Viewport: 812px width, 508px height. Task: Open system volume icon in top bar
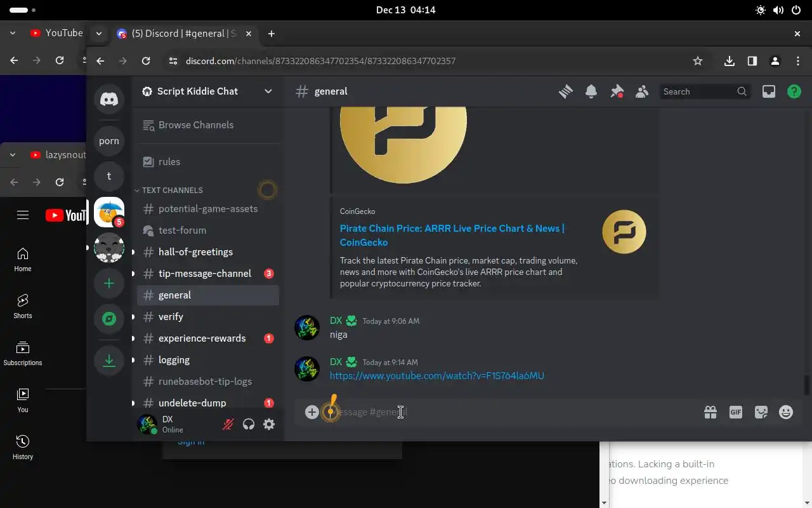pos(778,10)
